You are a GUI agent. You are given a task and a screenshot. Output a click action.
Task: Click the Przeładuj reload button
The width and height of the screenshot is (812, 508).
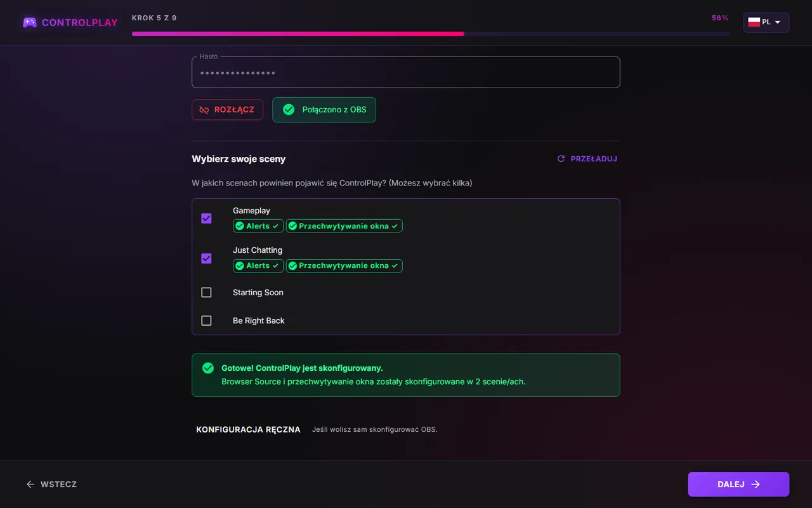click(587, 159)
